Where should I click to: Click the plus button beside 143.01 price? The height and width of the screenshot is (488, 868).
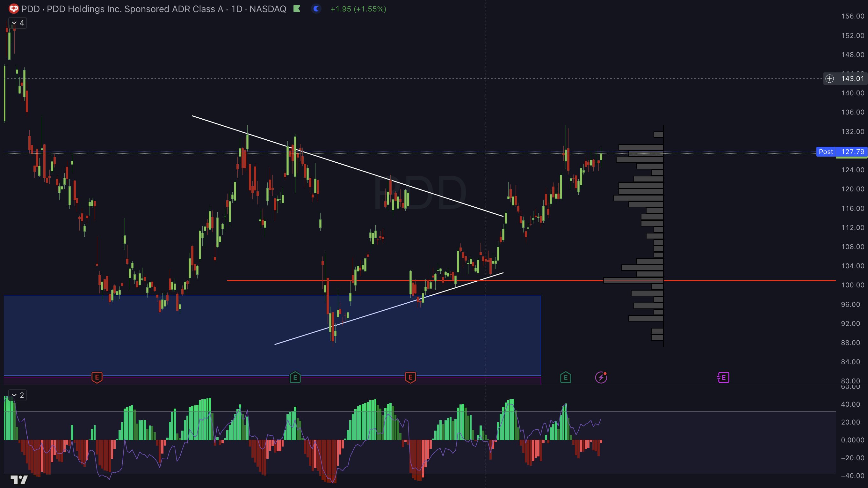[829, 78]
